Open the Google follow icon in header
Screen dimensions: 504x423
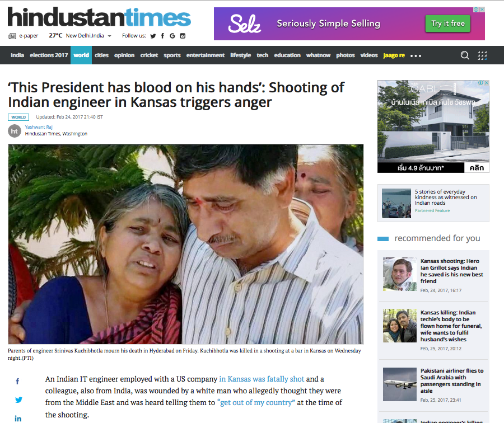[172, 36]
